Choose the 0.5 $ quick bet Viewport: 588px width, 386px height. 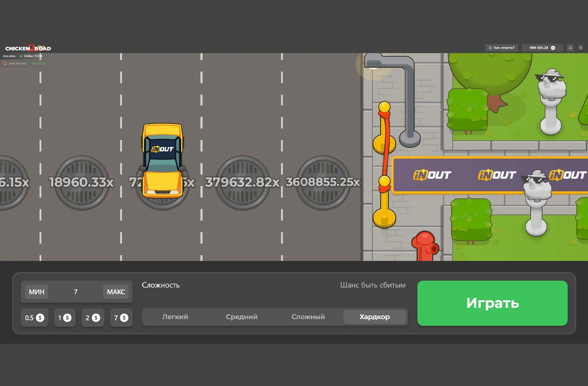point(35,318)
